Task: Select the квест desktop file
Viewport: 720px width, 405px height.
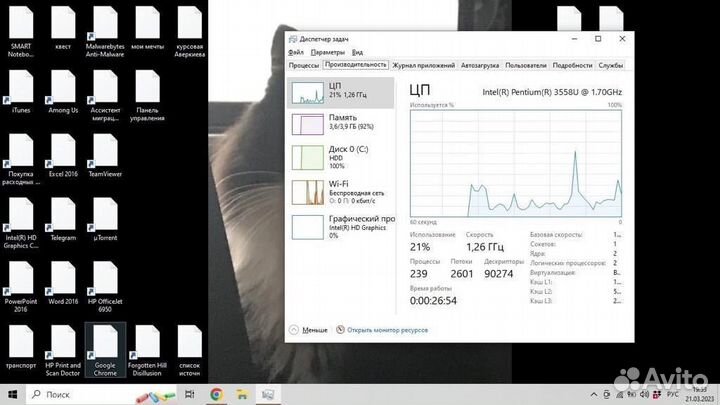Action: pos(63,28)
